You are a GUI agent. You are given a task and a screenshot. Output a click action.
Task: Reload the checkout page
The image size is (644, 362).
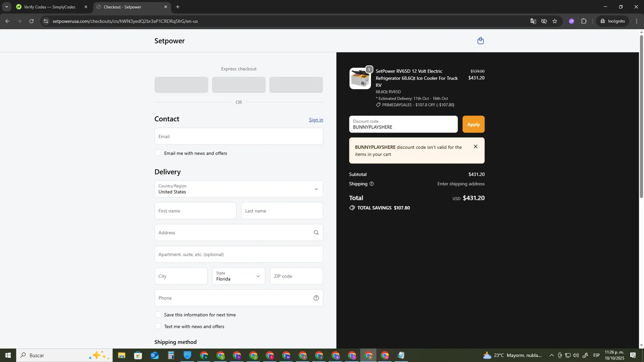(31, 21)
